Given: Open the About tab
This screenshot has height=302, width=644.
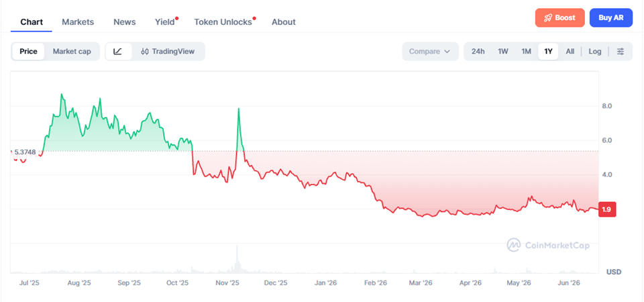Looking at the screenshot, I should pos(283,21).
